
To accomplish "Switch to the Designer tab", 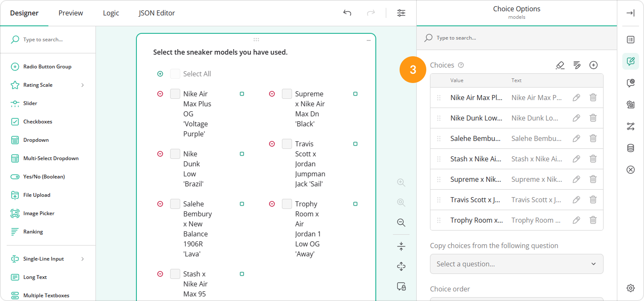I will click(x=24, y=13).
